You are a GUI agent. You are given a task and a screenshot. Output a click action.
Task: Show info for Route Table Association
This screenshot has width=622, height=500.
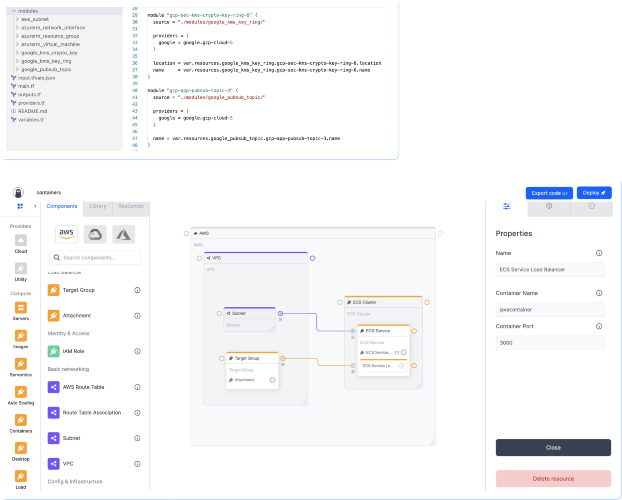[x=137, y=413]
